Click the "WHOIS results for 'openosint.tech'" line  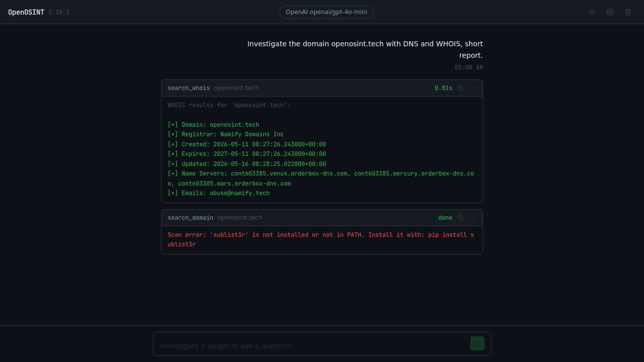pos(229,105)
